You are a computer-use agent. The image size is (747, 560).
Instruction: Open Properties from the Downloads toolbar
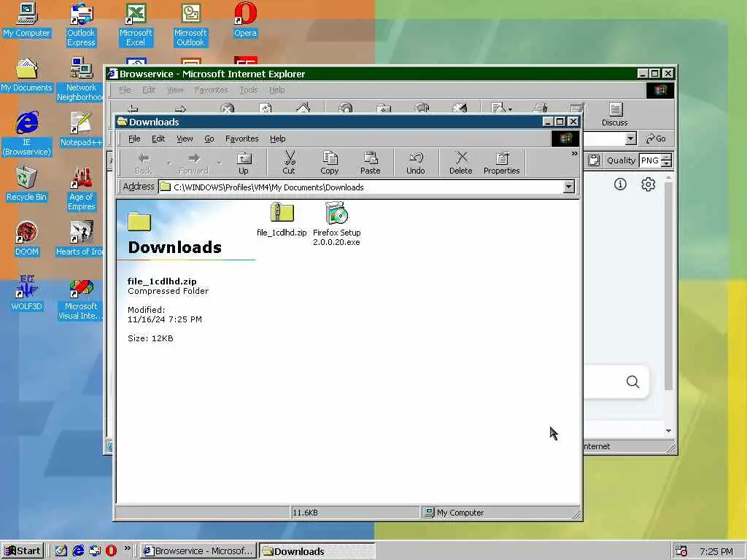(x=502, y=163)
